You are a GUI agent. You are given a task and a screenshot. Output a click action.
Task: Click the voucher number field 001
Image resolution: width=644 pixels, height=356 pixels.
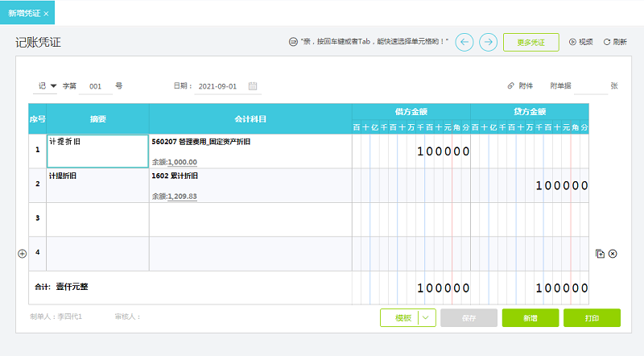(x=96, y=85)
